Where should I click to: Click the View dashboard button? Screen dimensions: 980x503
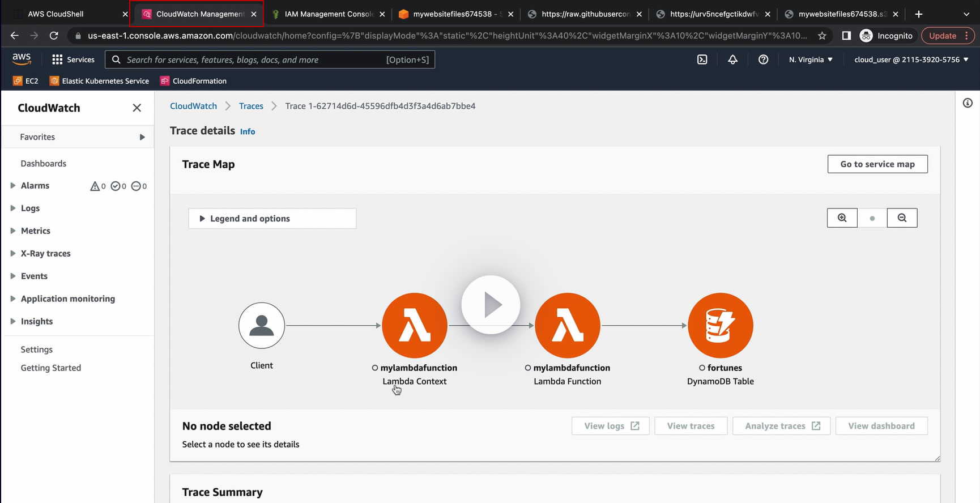point(881,426)
